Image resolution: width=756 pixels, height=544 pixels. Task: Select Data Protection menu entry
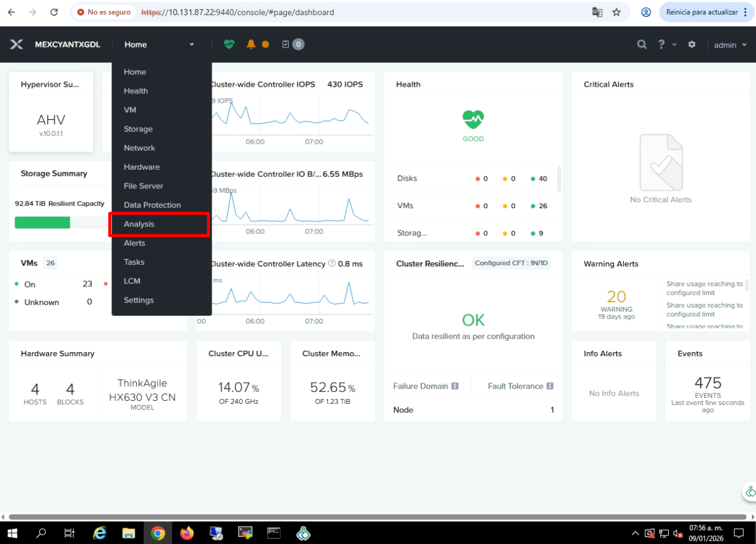pyautogui.click(x=152, y=205)
